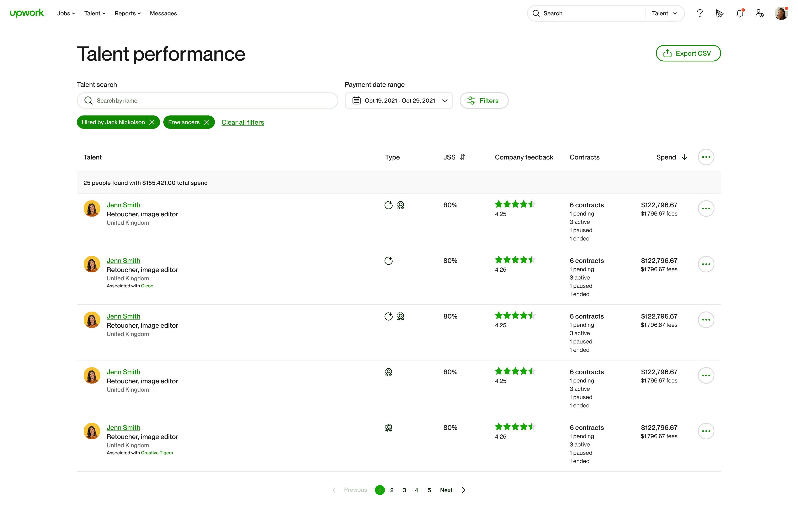Remove the Hired by Jack Nickolson filter
The width and height of the screenshot is (798, 532).
152,122
